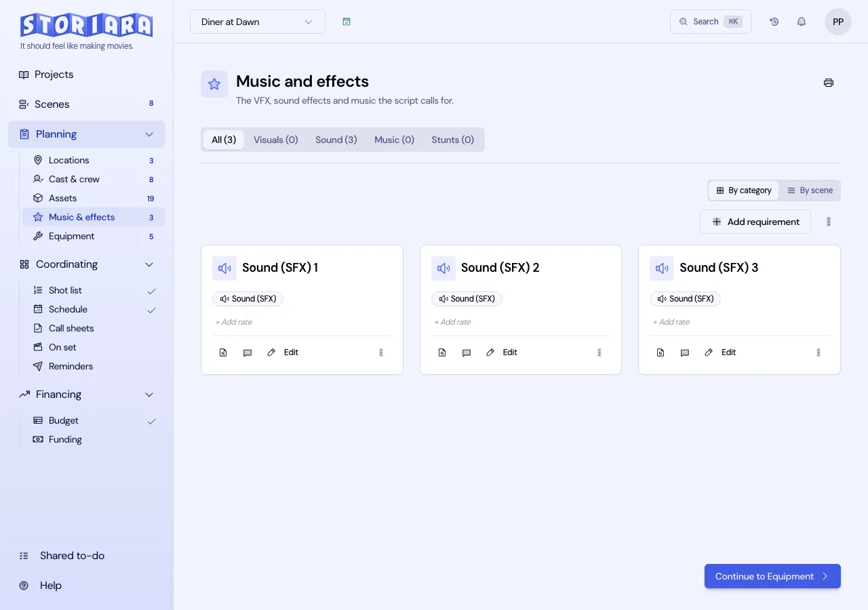Open comments on Sound (SFX) 2
The width and height of the screenshot is (868, 610).
point(467,352)
